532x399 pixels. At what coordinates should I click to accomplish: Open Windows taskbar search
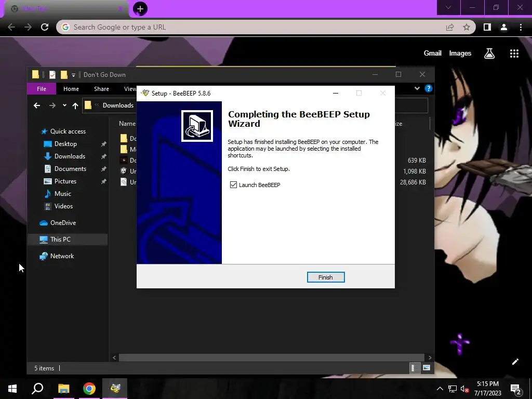37,389
